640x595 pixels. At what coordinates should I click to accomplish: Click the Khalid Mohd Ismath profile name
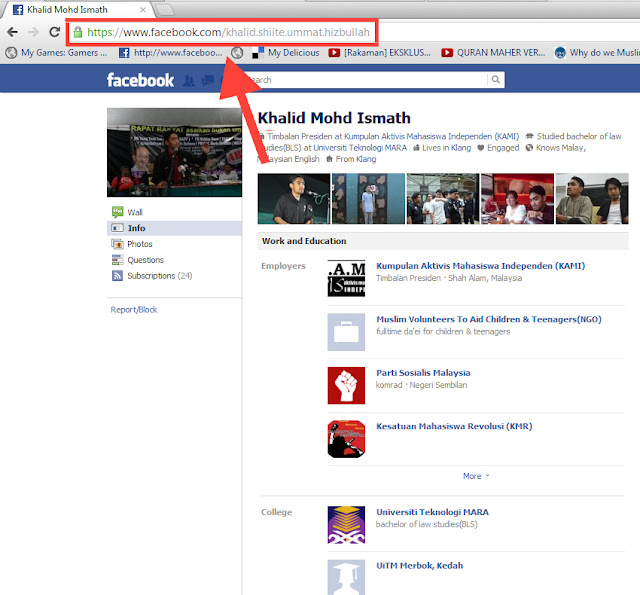tap(334, 118)
